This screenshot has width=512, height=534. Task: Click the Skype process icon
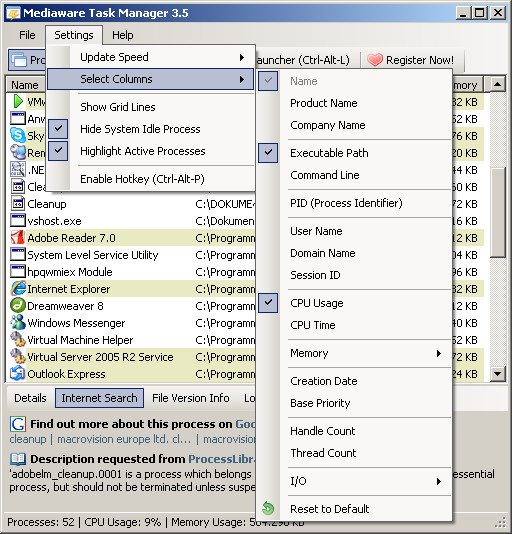pos(18,136)
